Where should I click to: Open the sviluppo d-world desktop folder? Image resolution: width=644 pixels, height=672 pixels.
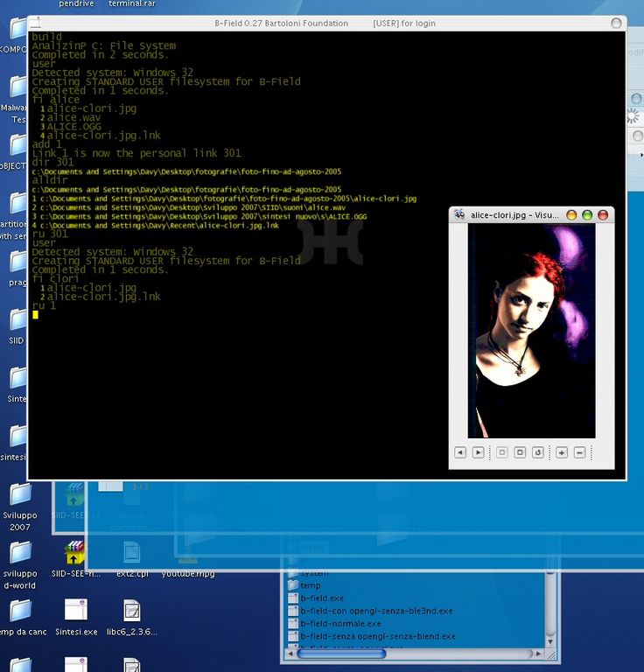tap(19, 553)
